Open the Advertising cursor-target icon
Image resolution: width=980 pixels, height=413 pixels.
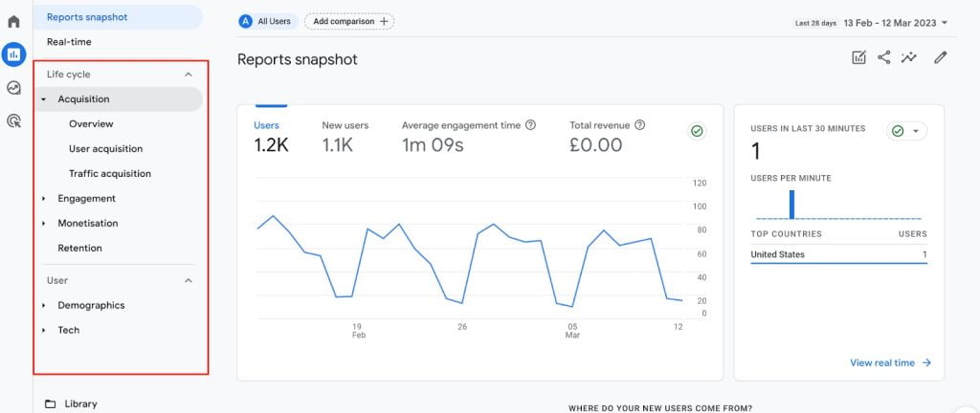click(x=13, y=120)
